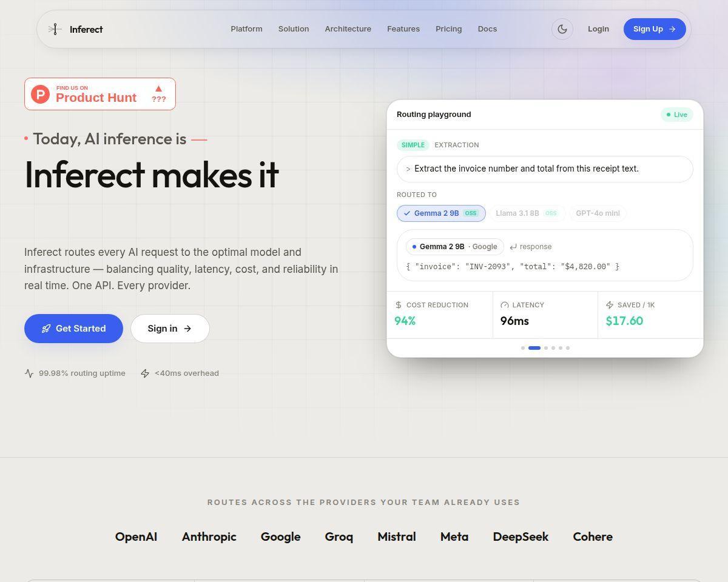Go to Architecture in the navigation

tap(348, 29)
